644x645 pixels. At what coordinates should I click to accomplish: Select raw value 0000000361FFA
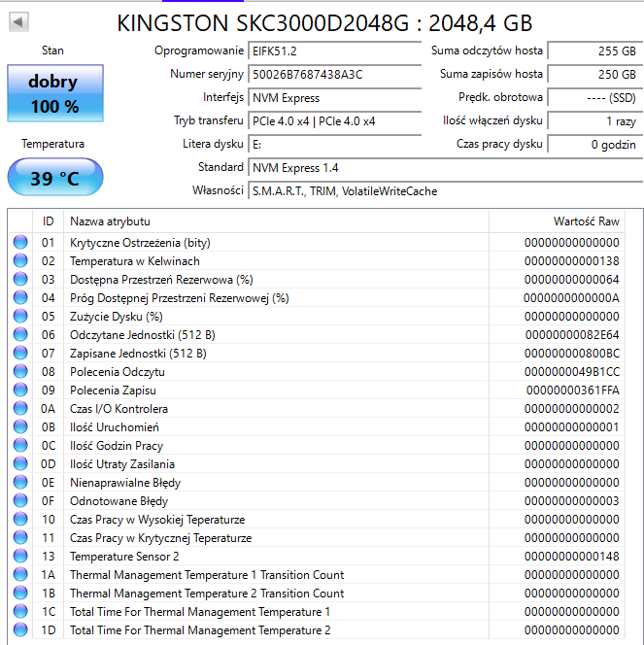pos(572,390)
